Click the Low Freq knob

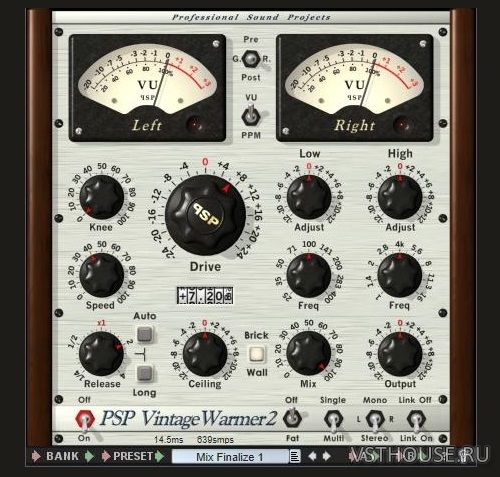tap(309, 275)
